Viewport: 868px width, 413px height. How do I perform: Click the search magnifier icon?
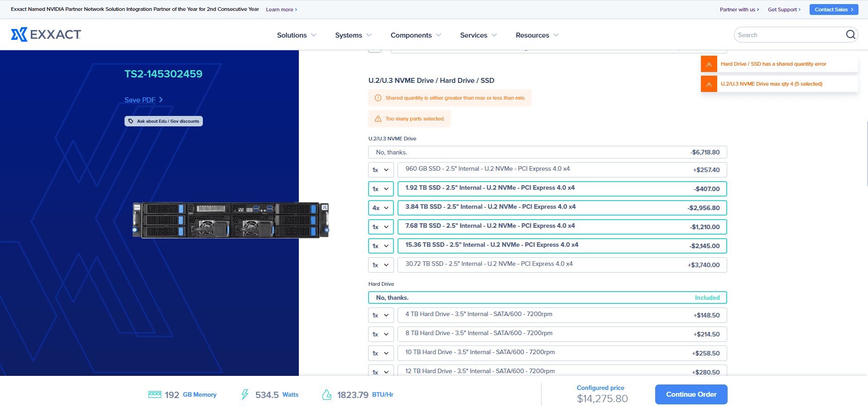850,35
